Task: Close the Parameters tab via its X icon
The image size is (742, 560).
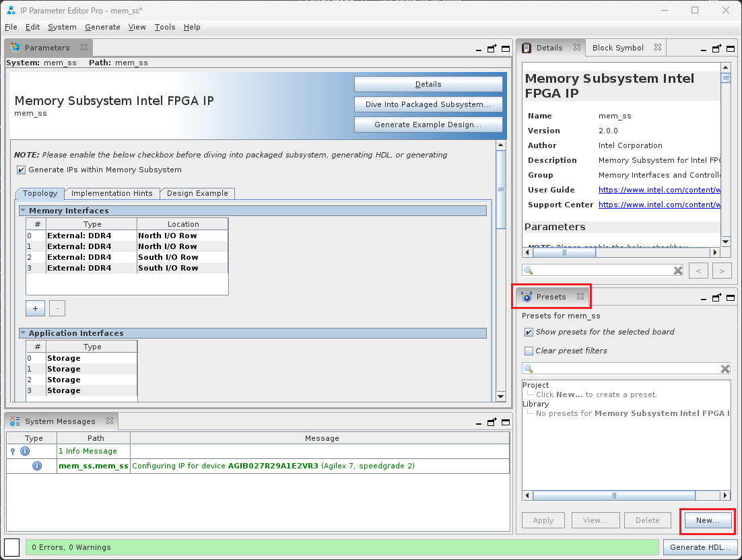Action: point(84,48)
